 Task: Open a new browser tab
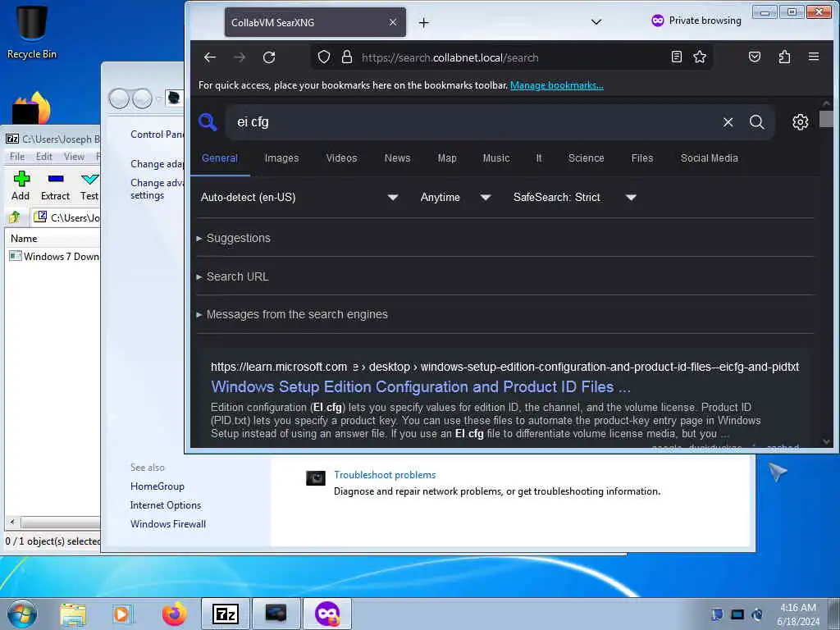[424, 22]
